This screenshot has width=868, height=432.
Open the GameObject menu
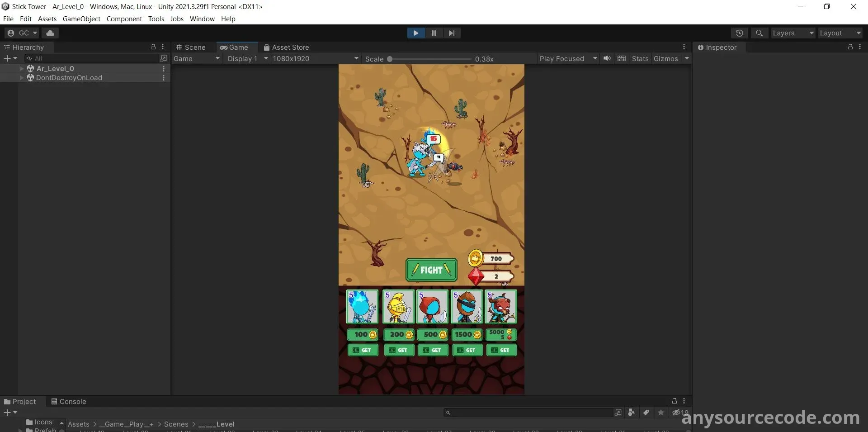pyautogui.click(x=81, y=19)
